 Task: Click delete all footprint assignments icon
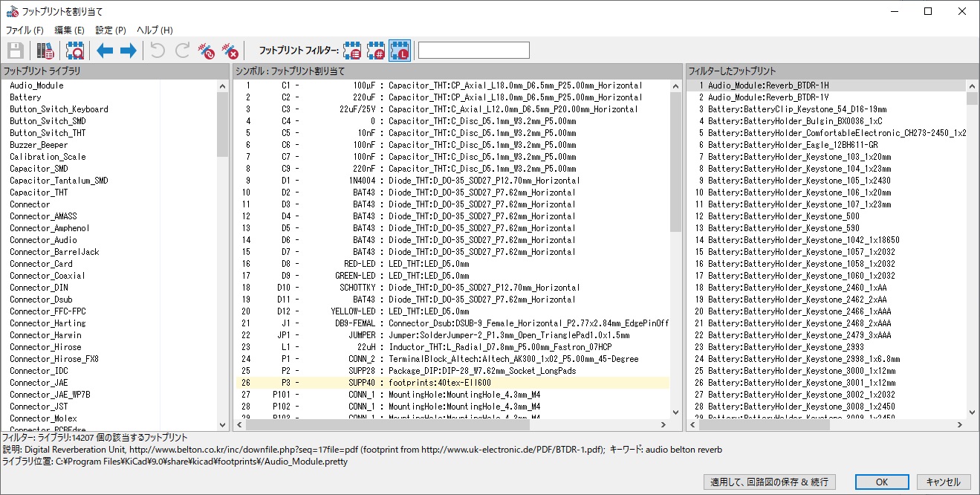click(230, 51)
